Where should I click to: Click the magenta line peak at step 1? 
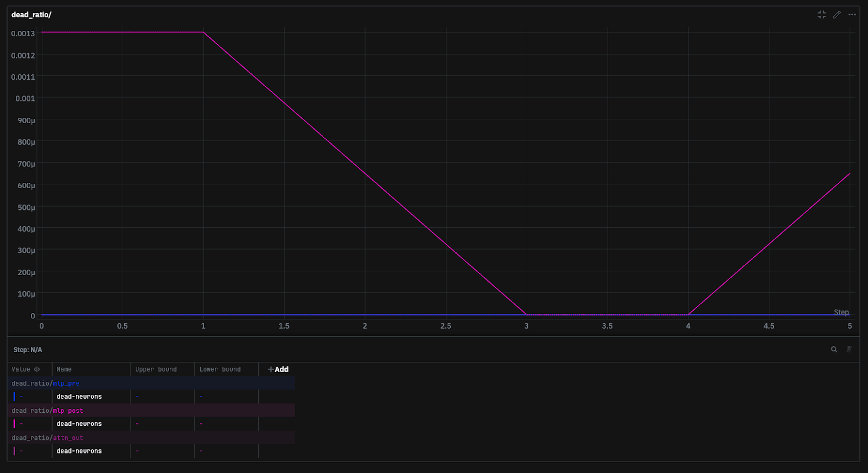[203, 32]
